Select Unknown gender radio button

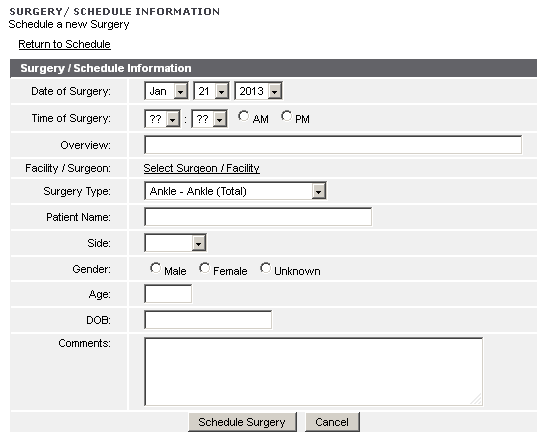click(x=265, y=268)
